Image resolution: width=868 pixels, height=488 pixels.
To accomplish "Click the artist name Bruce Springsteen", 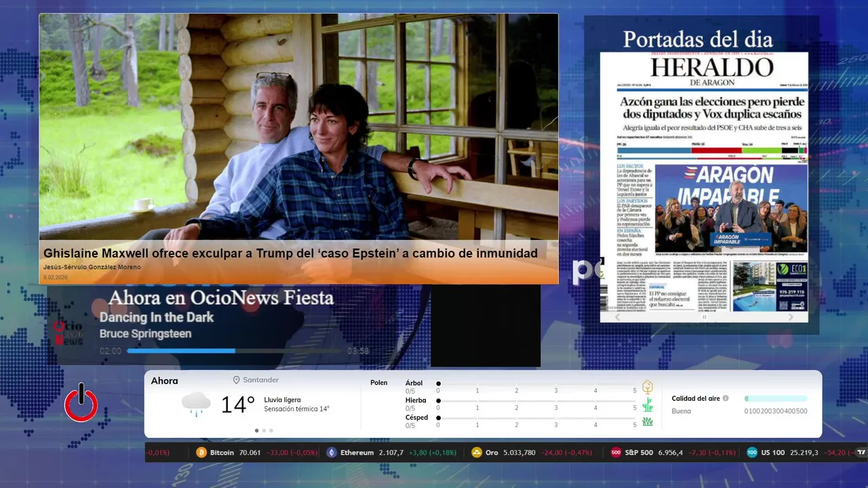I will pyautogui.click(x=145, y=333).
